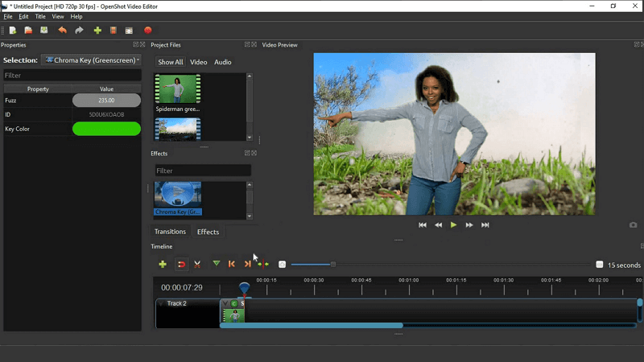Click the Fullscreen toolbar icon
Viewport: 644px width, 362px height.
(129, 31)
